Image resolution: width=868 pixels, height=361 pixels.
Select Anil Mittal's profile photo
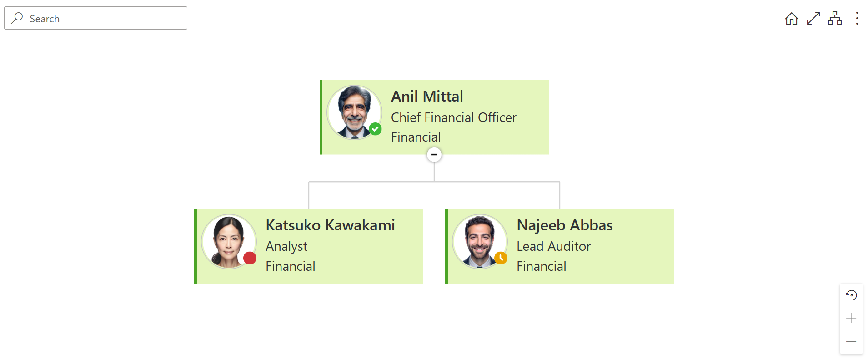pyautogui.click(x=355, y=112)
